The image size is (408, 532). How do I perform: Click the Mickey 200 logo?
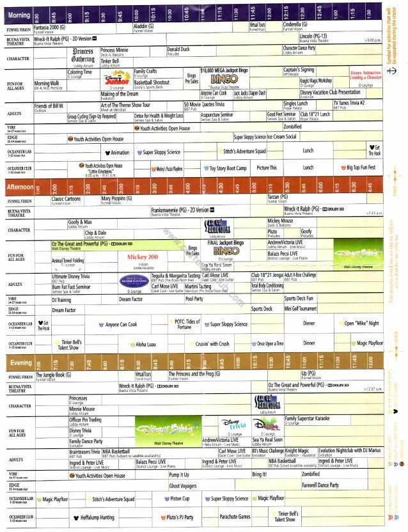(x=143, y=257)
